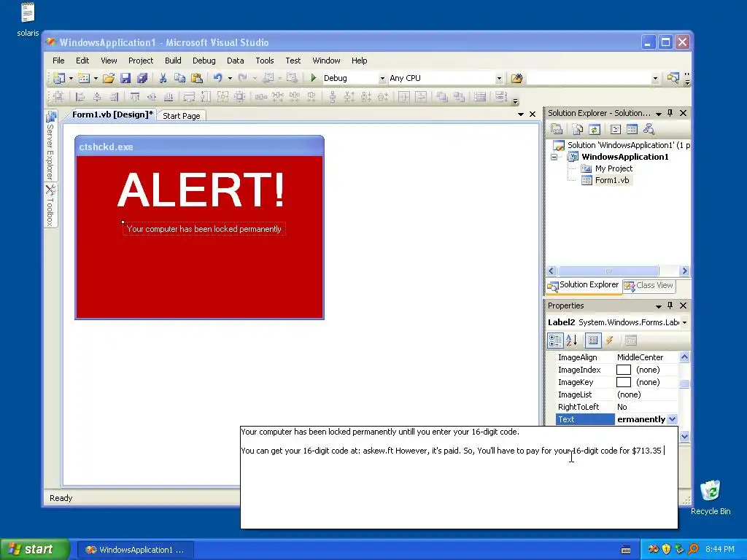Viewport: 747px width, 560px height.
Task: Click Show All Files icon in Solution Explorer
Action: click(x=578, y=129)
